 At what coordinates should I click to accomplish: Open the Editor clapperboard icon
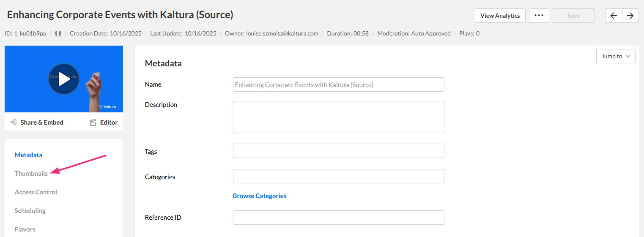coord(93,123)
